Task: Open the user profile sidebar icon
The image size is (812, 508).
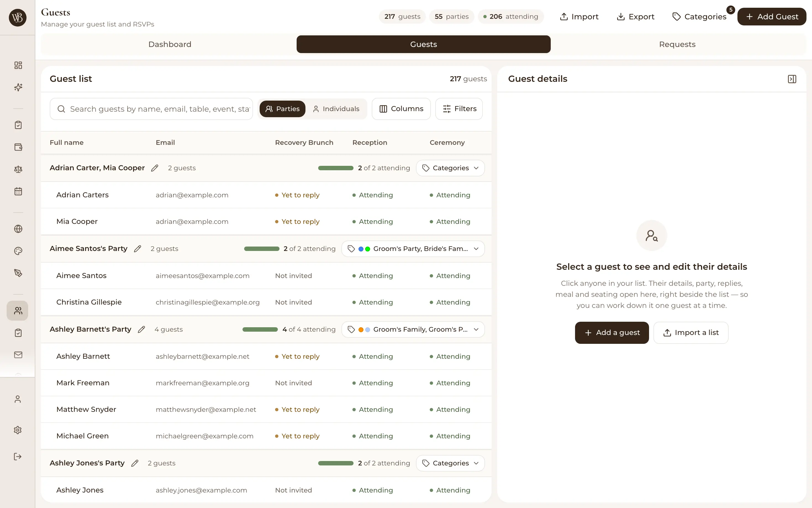Action: 18,399
